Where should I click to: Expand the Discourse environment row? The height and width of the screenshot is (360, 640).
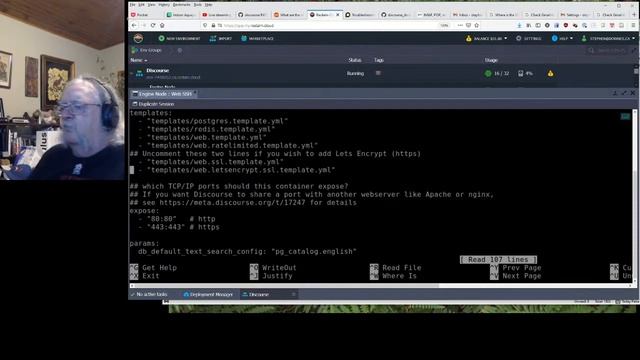(x=132, y=73)
